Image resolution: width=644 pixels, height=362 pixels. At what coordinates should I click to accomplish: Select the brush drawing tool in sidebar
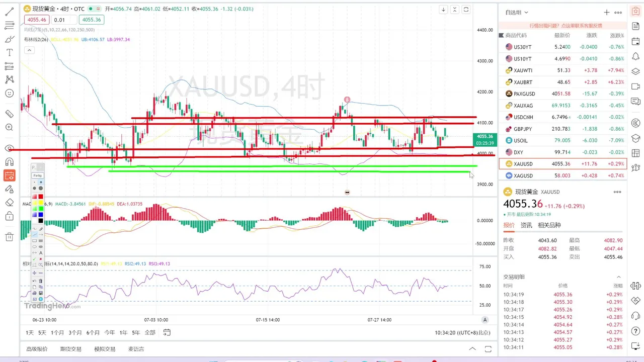tap(9, 39)
